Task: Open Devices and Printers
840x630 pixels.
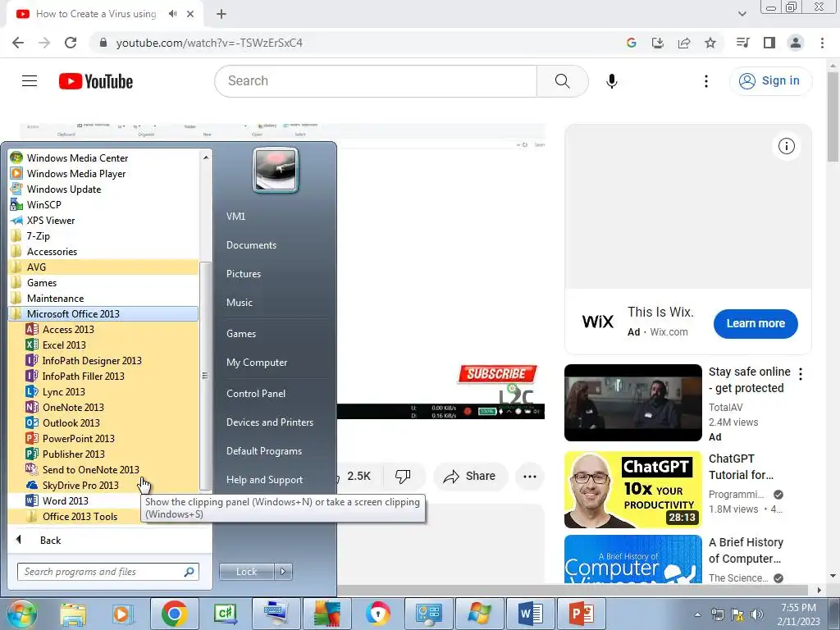Action: click(270, 422)
